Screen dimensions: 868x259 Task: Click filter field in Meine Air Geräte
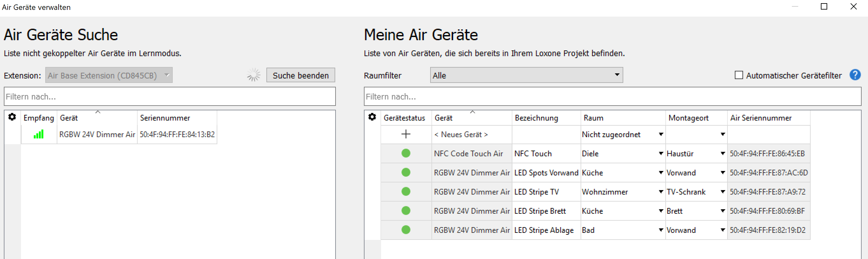pos(612,96)
